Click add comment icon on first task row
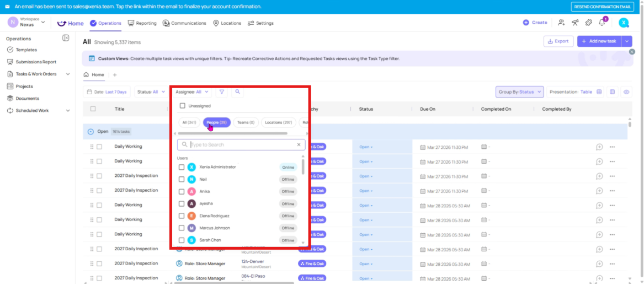The image size is (644, 285). [599, 147]
